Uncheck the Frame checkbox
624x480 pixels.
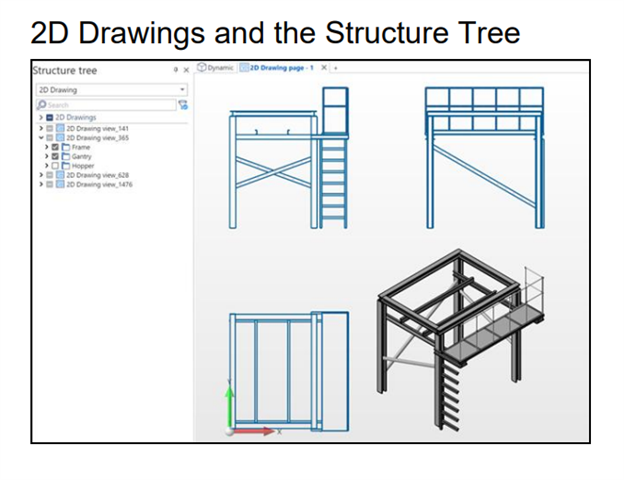tap(54, 147)
